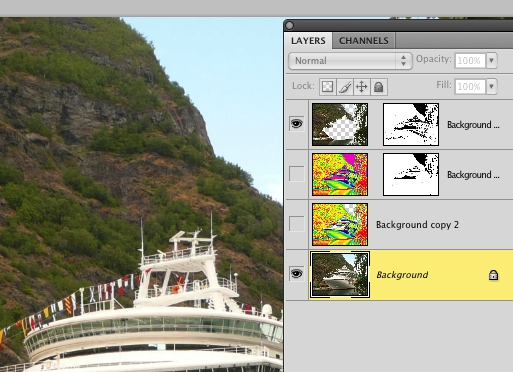Image resolution: width=513 pixels, height=372 pixels.
Task: Open the Opacity slider arrow
Action: click(x=492, y=61)
